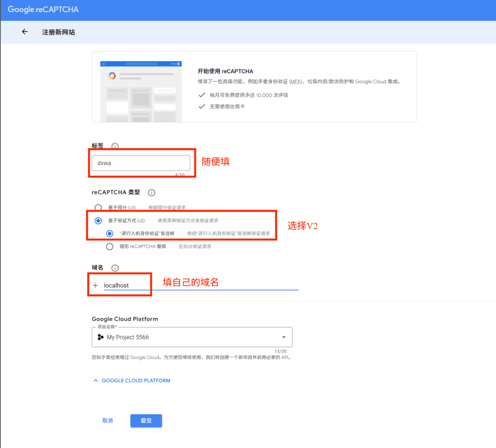496x448 pixels.
Task: Open the 项目名称 dropdown arrow
Action: [x=284, y=337]
